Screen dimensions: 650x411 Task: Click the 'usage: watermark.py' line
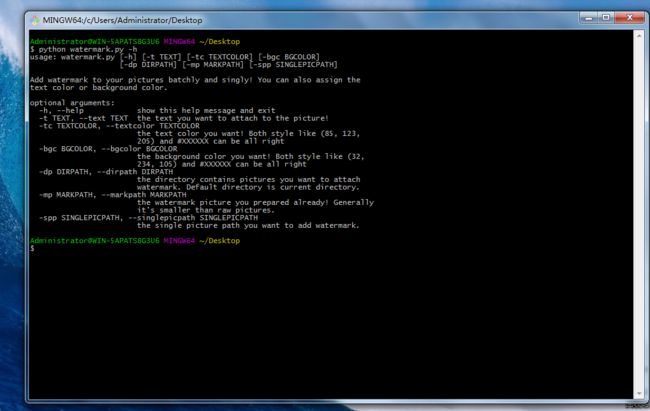pyautogui.click(x=175, y=57)
